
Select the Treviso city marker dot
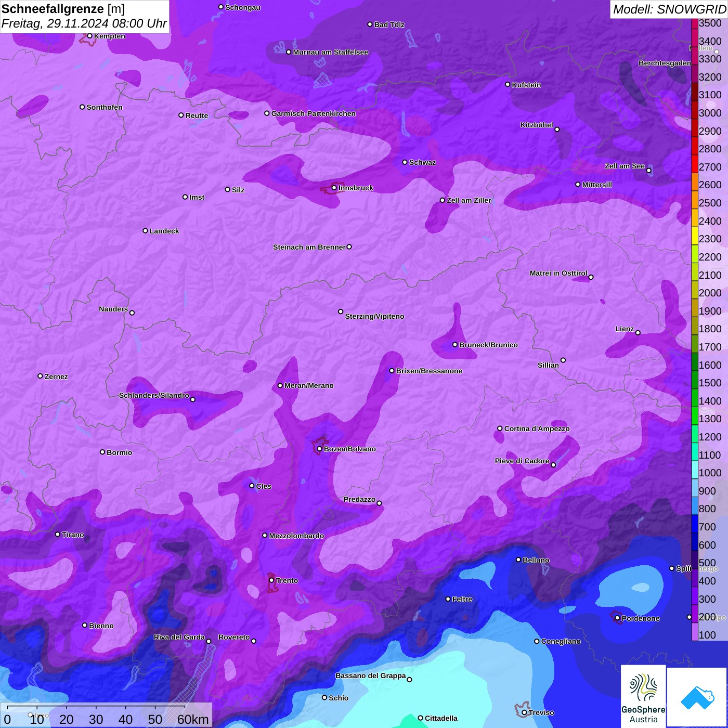pyautogui.click(x=524, y=712)
